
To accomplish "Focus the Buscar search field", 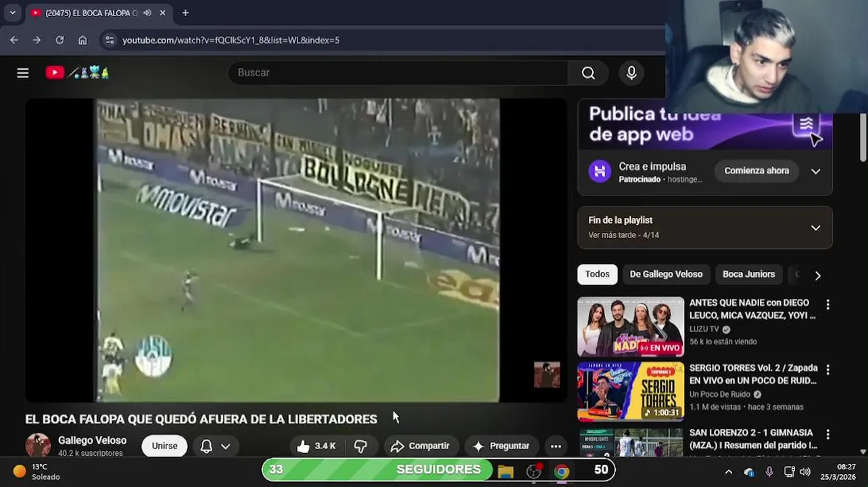I will (399, 73).
